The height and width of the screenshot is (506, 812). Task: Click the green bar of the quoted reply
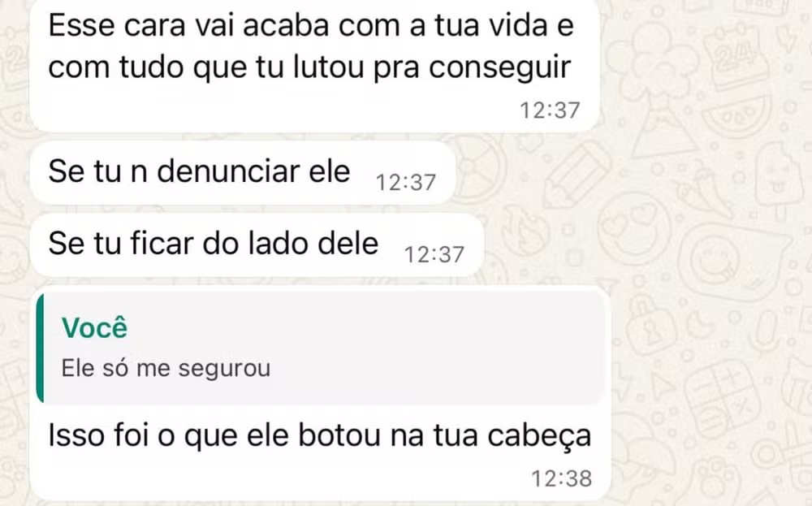click(x=40, y=348)
